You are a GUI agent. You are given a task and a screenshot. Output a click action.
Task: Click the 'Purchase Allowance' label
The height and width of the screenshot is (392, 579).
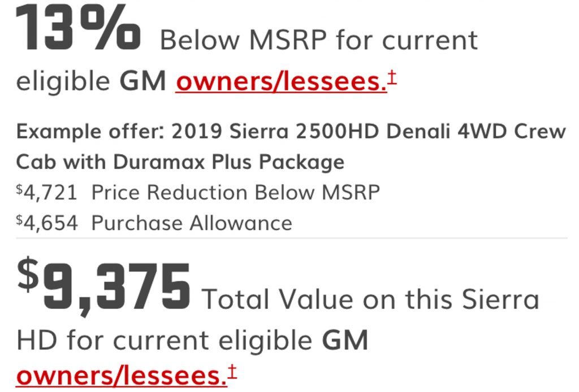pos(192,223)
